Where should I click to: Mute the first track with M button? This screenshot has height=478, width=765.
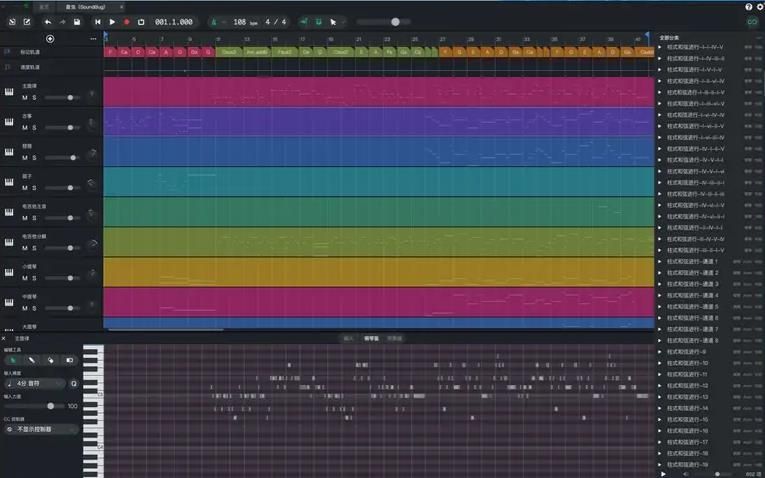pos(25,98)
